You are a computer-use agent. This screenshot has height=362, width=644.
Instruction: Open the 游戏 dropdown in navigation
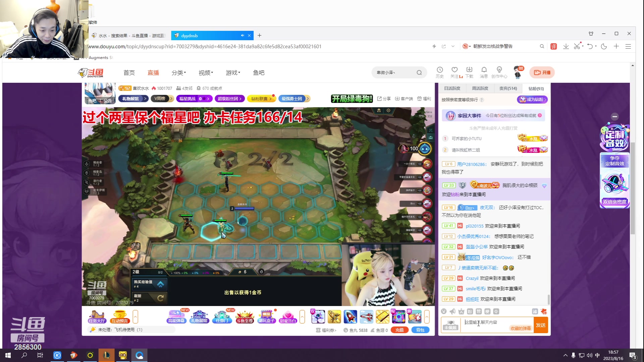tap(233, 73)
